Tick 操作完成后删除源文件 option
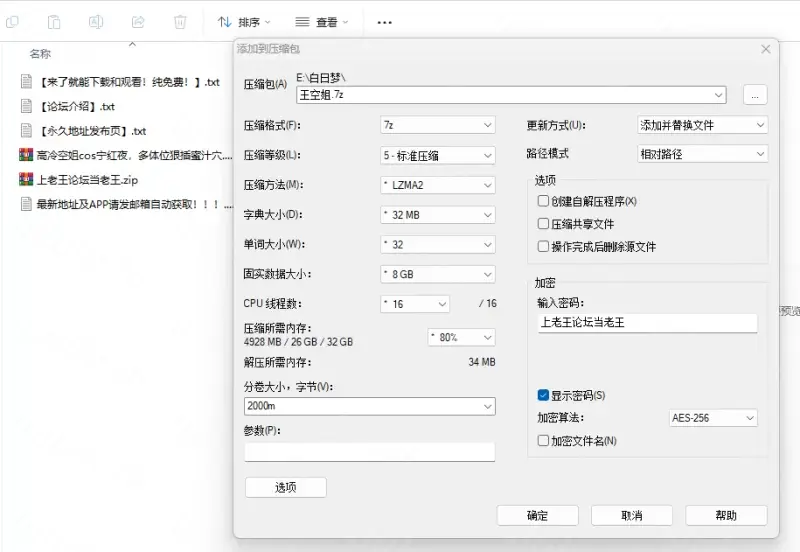This screenshot has height=552, width=800. [x=543, y=247]
